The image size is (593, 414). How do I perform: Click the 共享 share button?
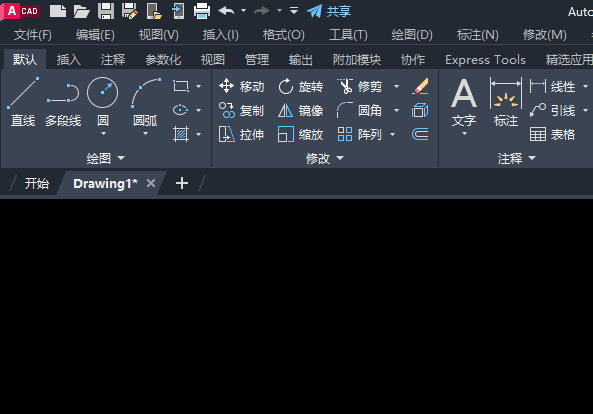(329, 11)
